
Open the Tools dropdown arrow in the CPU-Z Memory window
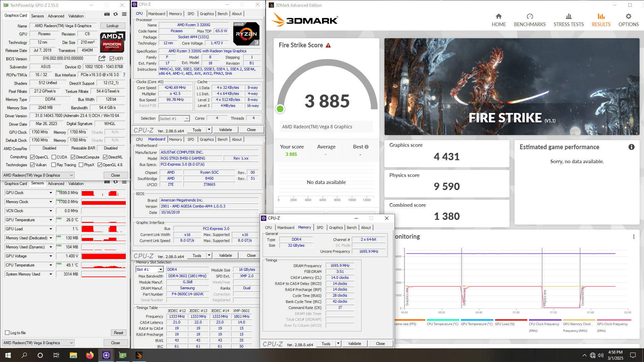[338, 344]
